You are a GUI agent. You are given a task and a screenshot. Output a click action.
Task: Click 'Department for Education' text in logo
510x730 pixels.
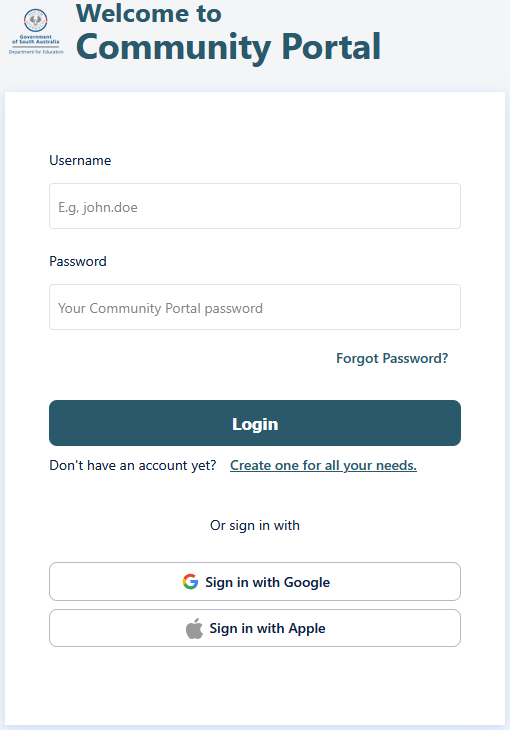36,52
